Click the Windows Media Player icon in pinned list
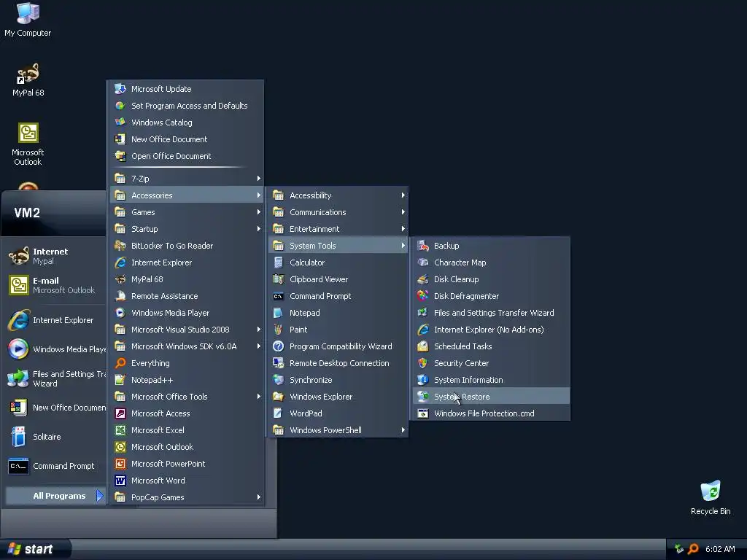The image size is (747, 560). point(18,349)
